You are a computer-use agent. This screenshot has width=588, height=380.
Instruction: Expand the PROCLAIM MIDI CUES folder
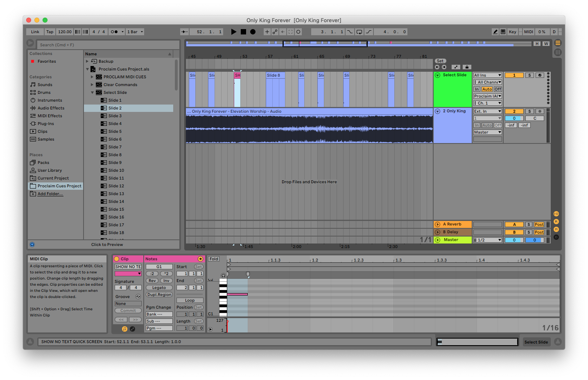pos(92,77)
